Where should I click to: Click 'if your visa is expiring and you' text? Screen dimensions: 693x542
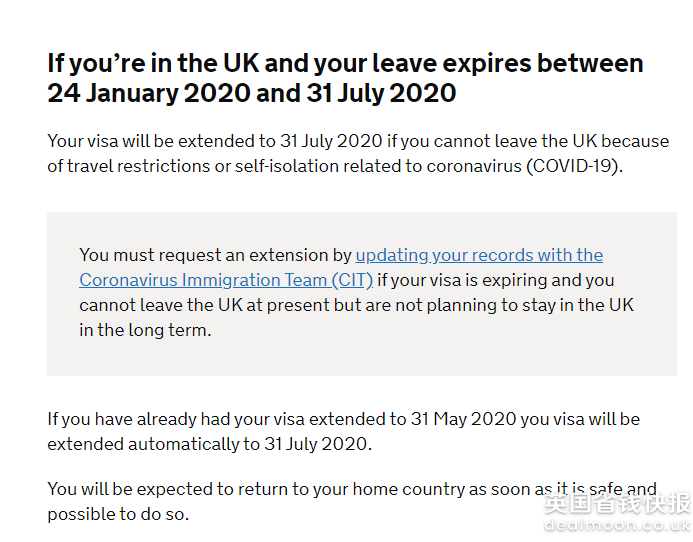(x=495, y=280)
